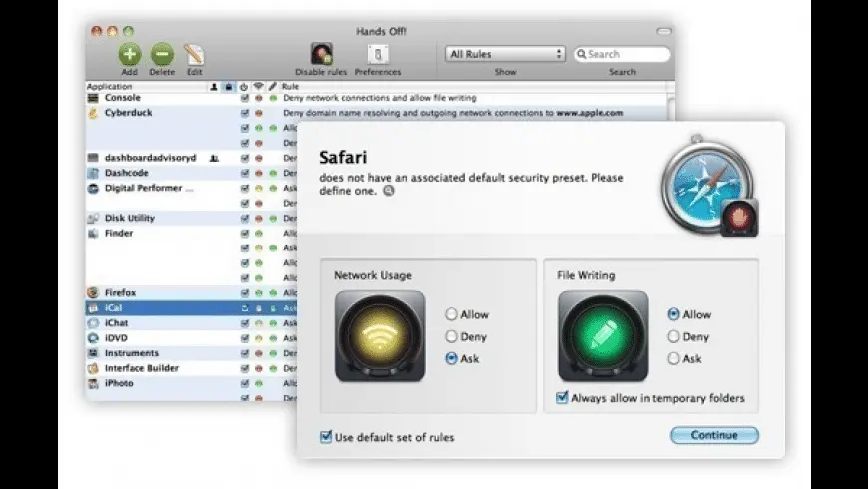868x489 pixels.
Task: Toggle the enabled checkbox in iPhoto row
Action: 244,383
